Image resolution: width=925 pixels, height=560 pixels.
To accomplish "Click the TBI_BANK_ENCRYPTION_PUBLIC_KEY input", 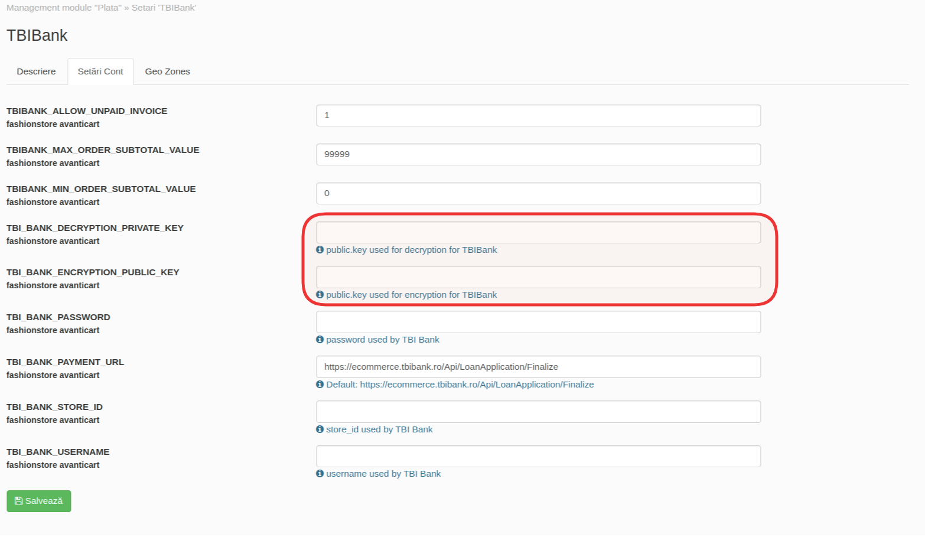I will tap(538, 277).
